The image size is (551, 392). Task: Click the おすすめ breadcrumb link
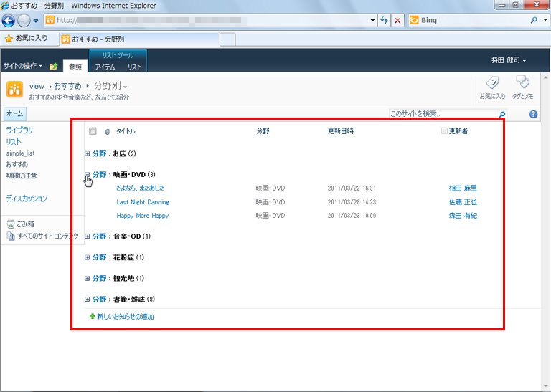[68, 86]
